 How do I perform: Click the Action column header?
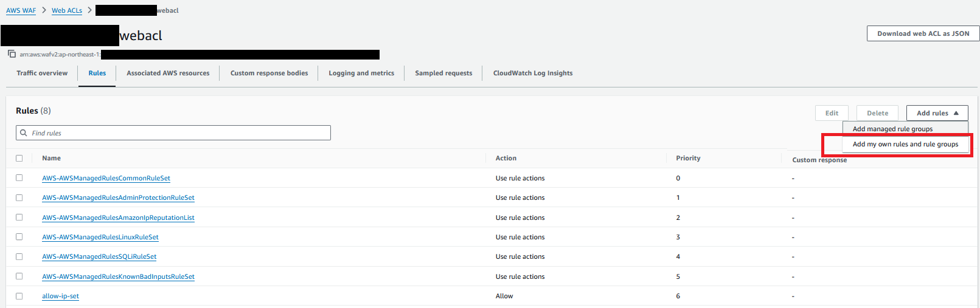tap(506, 158)
